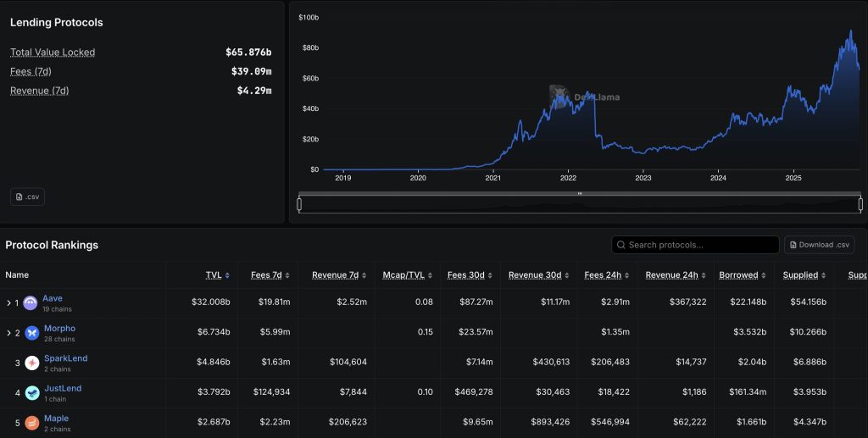Click the right handle of chart range slider
This screenshot has width=868, height=438.
pyautogui.click(x=860, y=203)
